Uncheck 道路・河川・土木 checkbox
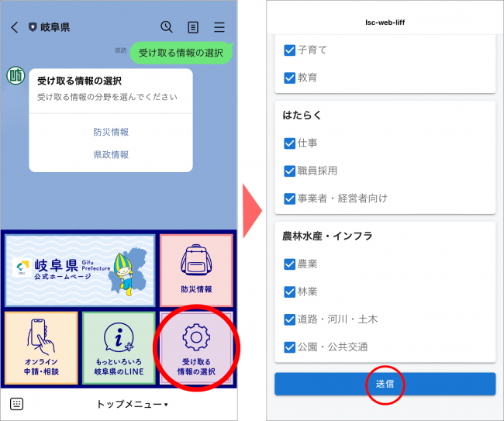Screen dimensions: 504x421 coord(290,319)
